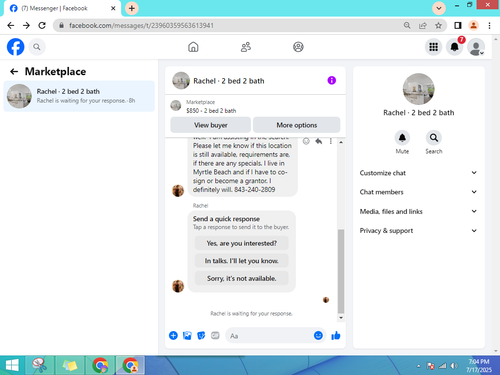Open the Rachel · 2 bed 2 bath conversation
This screenshot has height=375, width=500.
click(79, 96)
